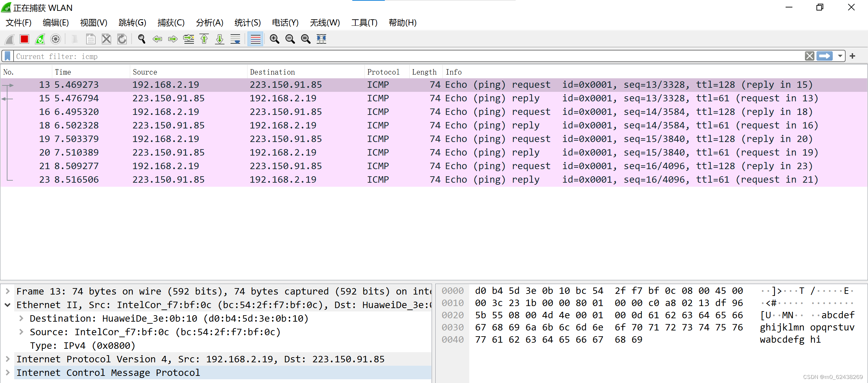Toggle the filter bookmark icon

7,56
